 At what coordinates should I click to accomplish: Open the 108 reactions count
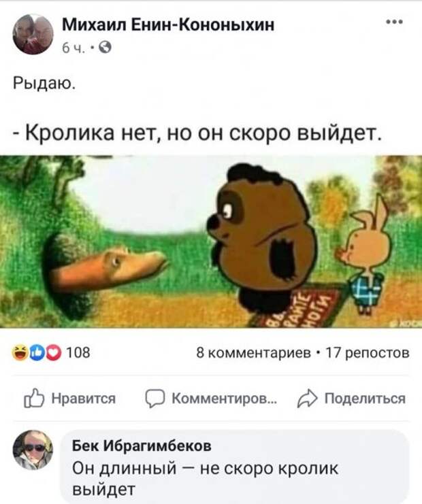(x=78, y=353)
